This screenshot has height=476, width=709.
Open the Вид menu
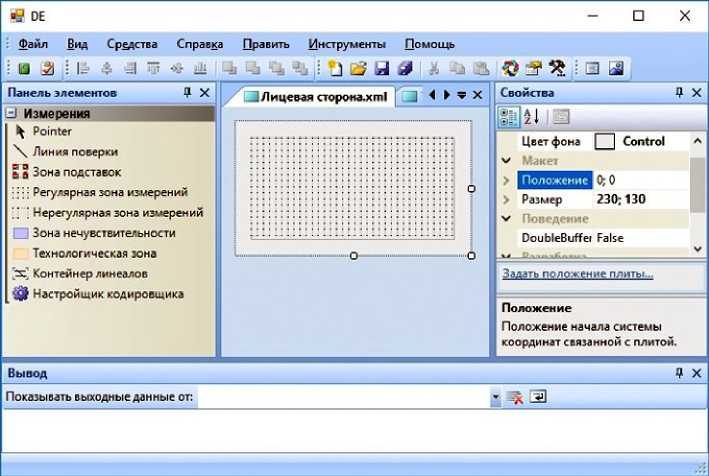click(x=77, y=44)
